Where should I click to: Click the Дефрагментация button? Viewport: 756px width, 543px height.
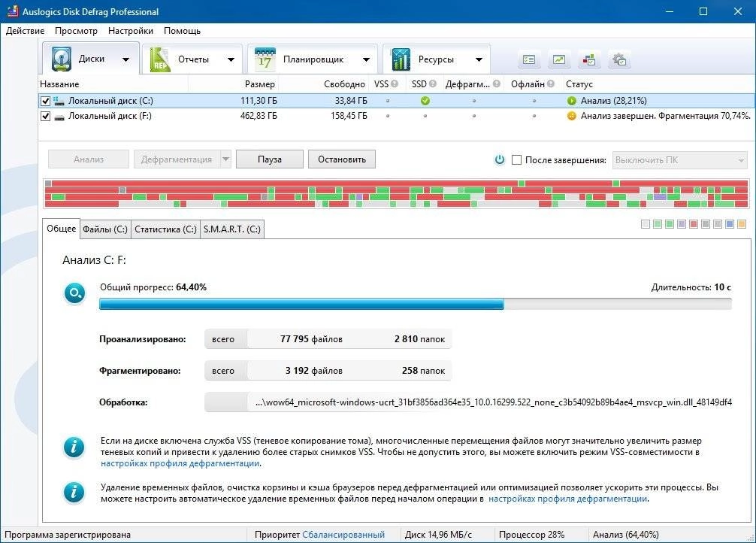[177, 159]
